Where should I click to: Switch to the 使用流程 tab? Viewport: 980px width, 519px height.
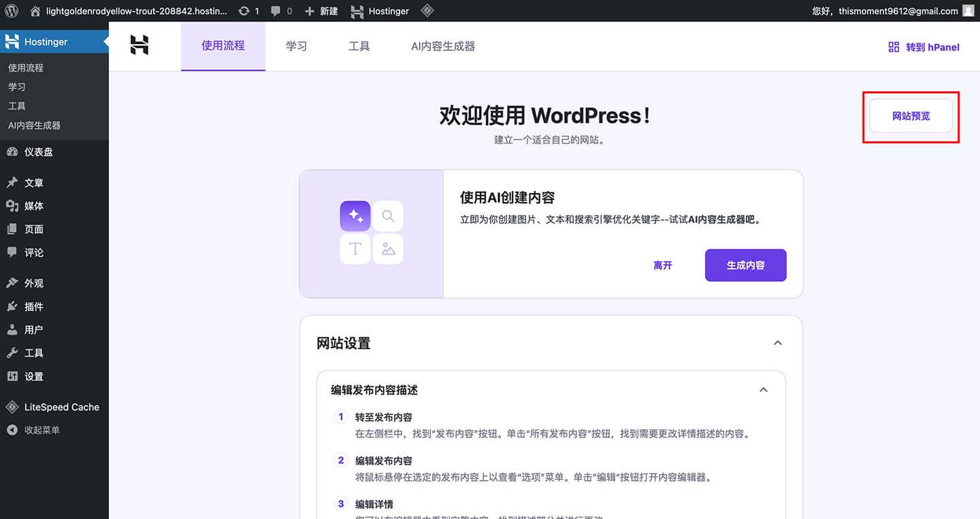tap(223, 46)
